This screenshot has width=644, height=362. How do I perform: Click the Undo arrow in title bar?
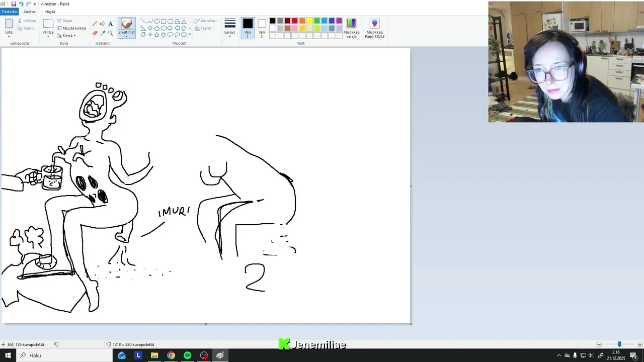21,4
